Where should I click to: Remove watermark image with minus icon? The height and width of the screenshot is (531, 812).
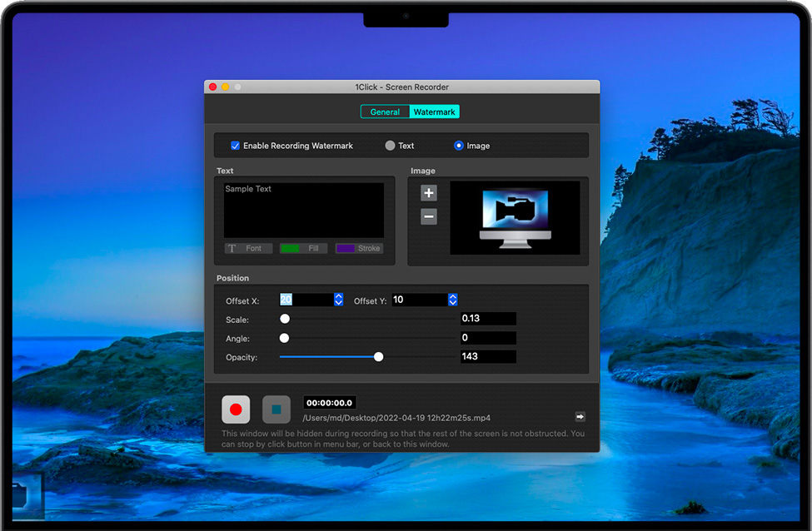(429, 217)
